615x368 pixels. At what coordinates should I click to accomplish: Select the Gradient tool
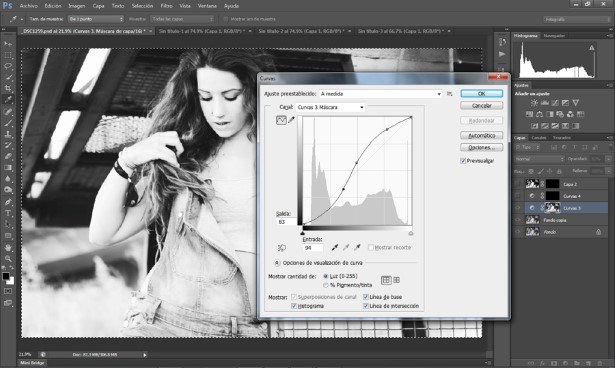point(8,168)
